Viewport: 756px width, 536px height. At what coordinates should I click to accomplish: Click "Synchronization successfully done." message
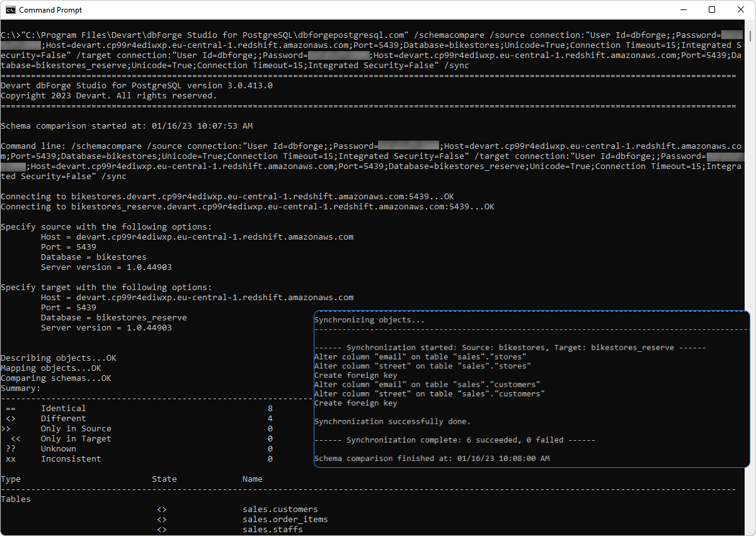(392, 421)
